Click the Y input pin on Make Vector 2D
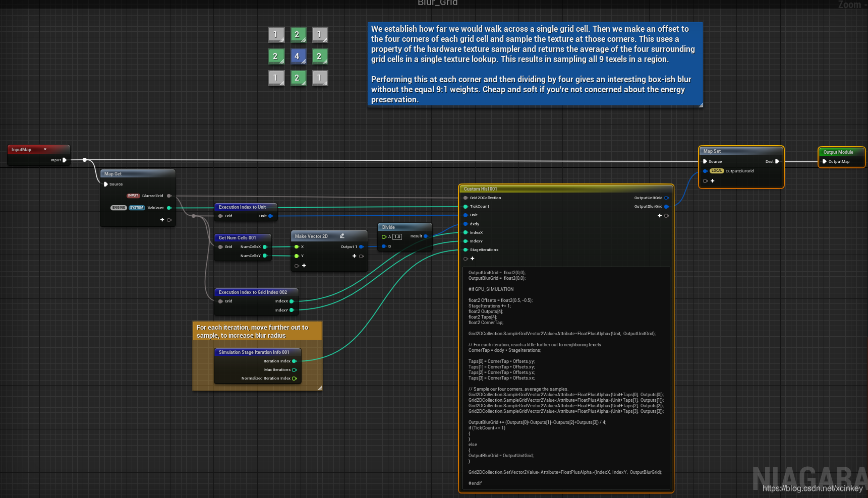The image size is (868, 498). click(x=297, y=256)
